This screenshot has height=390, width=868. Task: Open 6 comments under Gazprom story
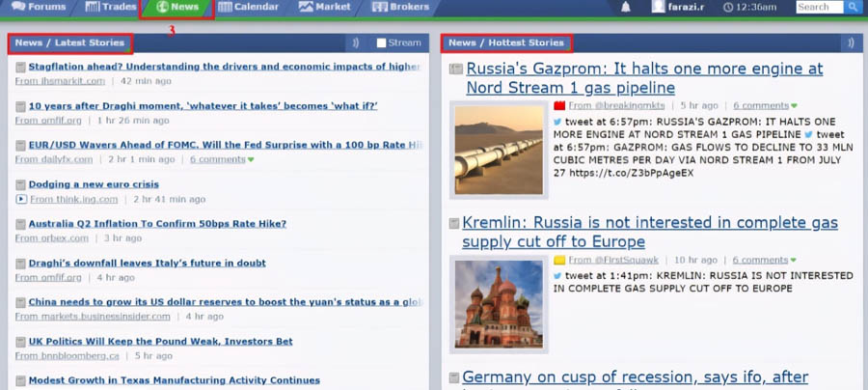pos(761,106)
